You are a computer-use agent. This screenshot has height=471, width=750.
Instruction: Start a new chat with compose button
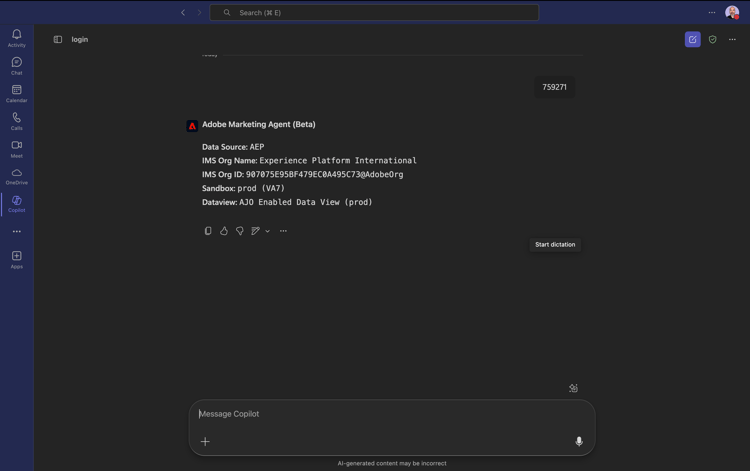coord(693,39)
